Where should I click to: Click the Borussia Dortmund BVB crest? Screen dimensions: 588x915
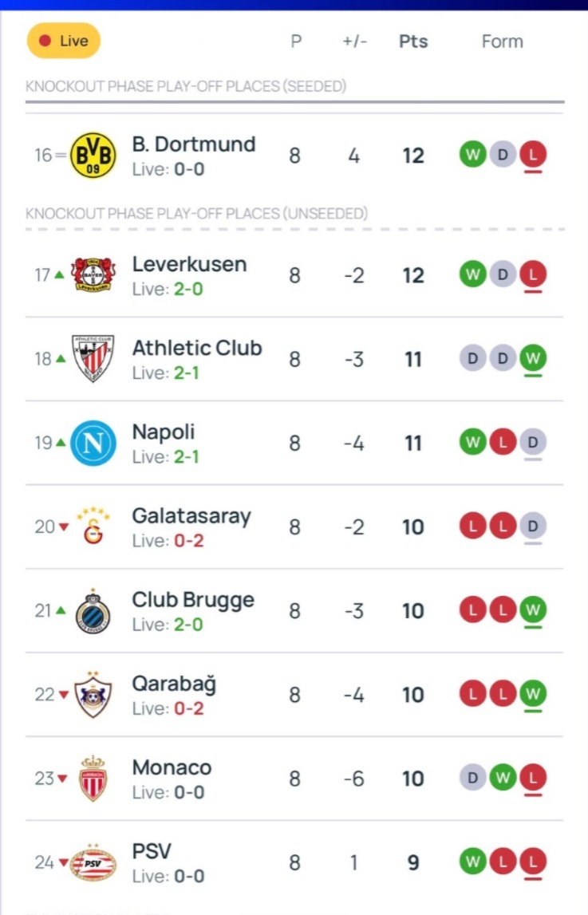coord(93,156)
